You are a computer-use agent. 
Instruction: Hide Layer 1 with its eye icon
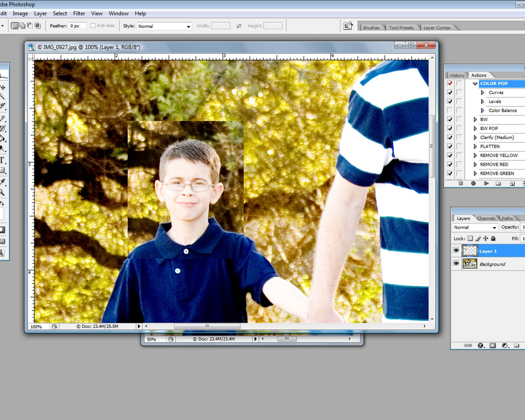[x=456, y=251]
